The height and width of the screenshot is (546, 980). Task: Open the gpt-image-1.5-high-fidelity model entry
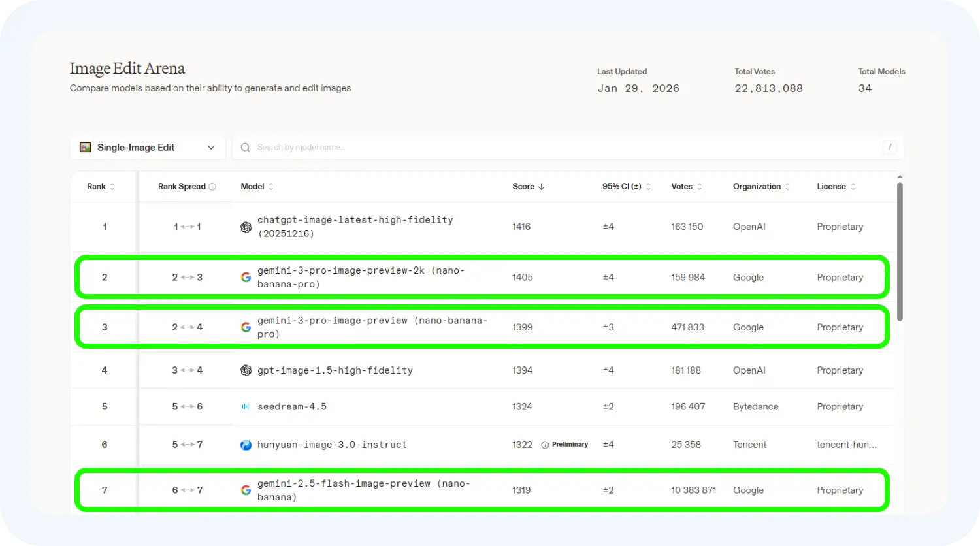(335, 370)
